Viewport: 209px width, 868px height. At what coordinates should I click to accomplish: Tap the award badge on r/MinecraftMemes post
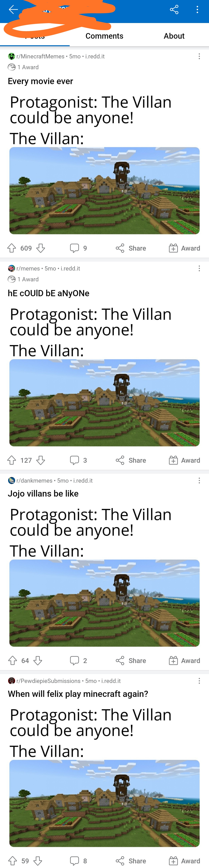point(23,67)
